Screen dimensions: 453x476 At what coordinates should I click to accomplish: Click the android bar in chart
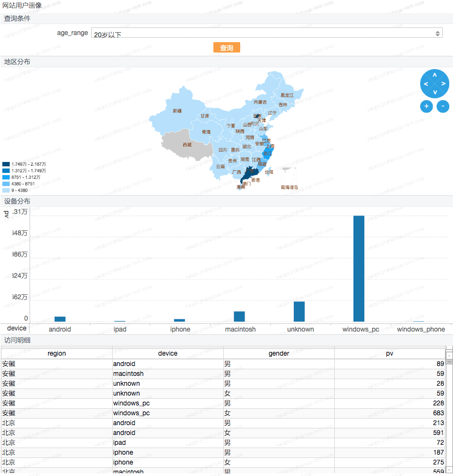point(60,319)
